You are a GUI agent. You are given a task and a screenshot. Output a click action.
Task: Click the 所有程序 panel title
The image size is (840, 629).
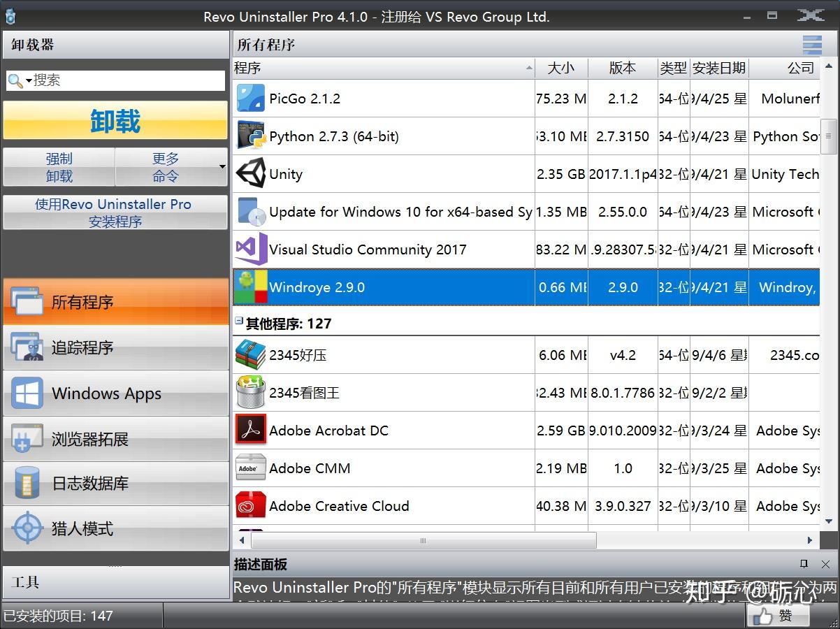[266, 45]
